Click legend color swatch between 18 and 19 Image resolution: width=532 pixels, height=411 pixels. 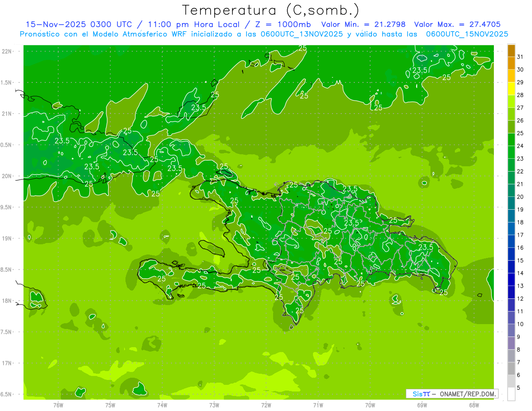511,216
